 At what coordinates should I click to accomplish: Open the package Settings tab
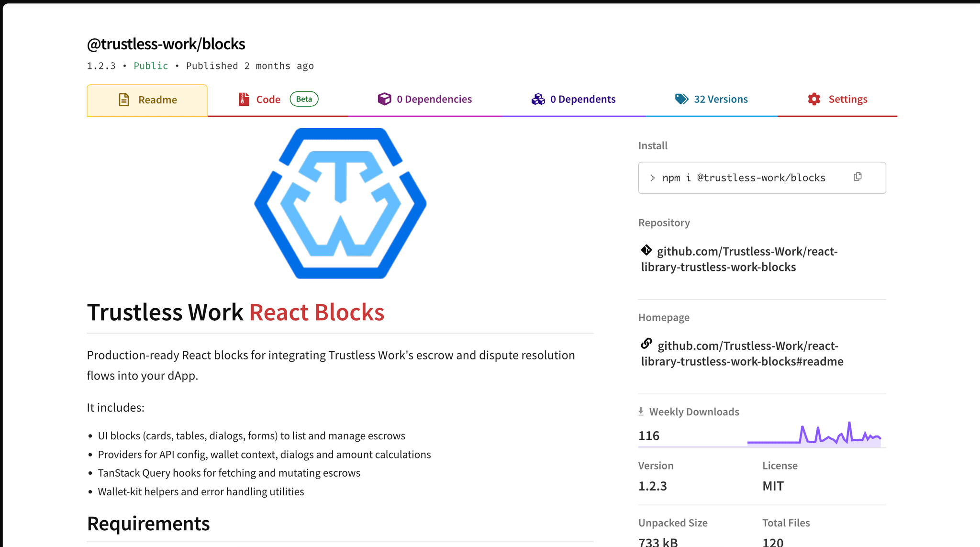[837, 100]
